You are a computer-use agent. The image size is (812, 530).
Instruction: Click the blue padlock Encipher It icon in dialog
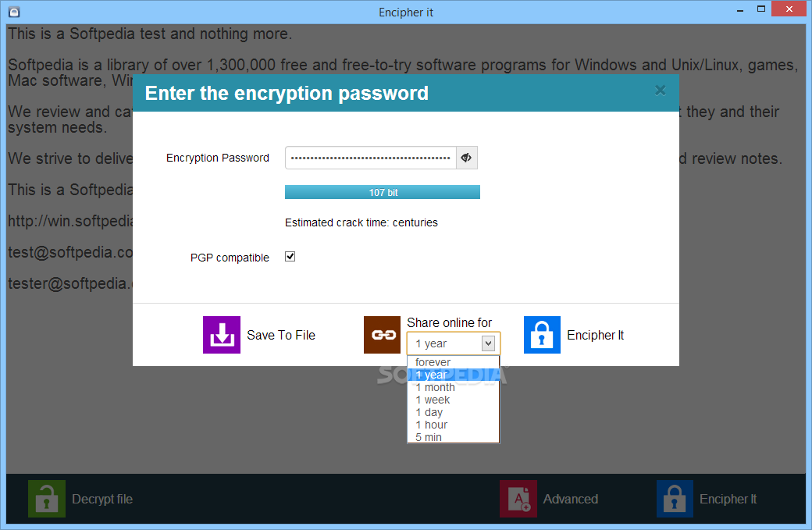(542, 335)
